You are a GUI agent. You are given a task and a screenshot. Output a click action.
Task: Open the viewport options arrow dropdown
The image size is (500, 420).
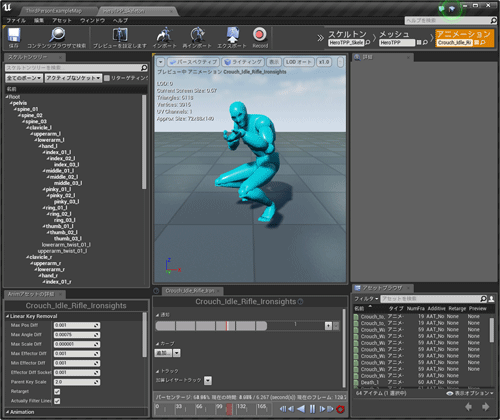(x=161, y=62)
